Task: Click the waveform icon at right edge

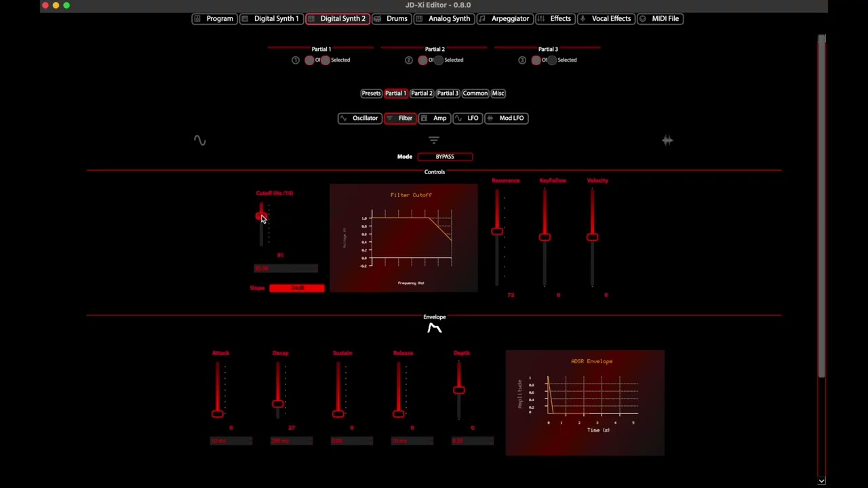Action: (x=667, y=140)
